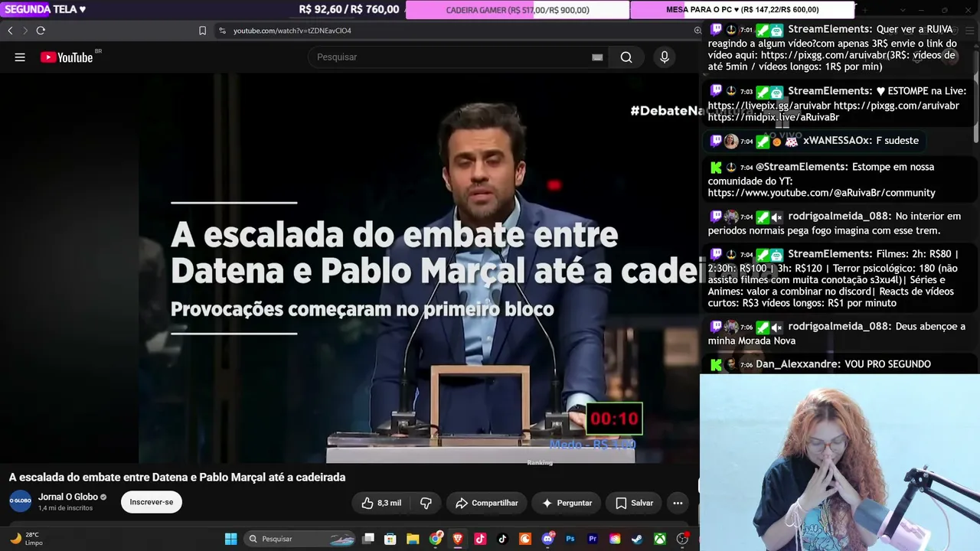Open Task View on the taskbar
The image size is (980, 551).
[368, 539]
